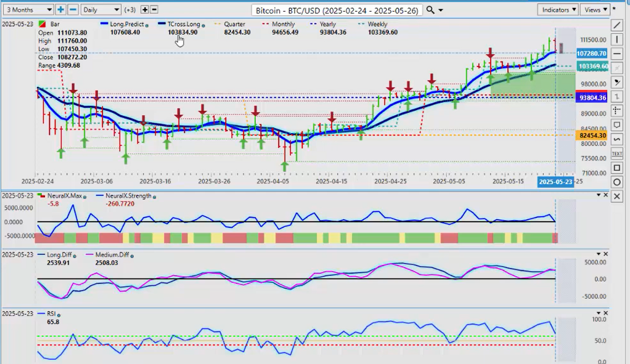Screen dimensions: 630x364
Task: Select the rectangle drawing tool
Action: 616,168
